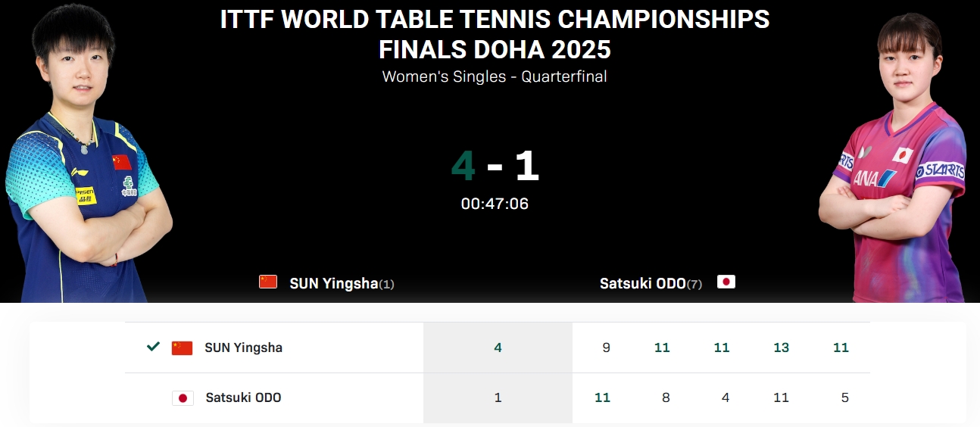
Task: Click China flag in the score table row
Action: coord(182,348)
